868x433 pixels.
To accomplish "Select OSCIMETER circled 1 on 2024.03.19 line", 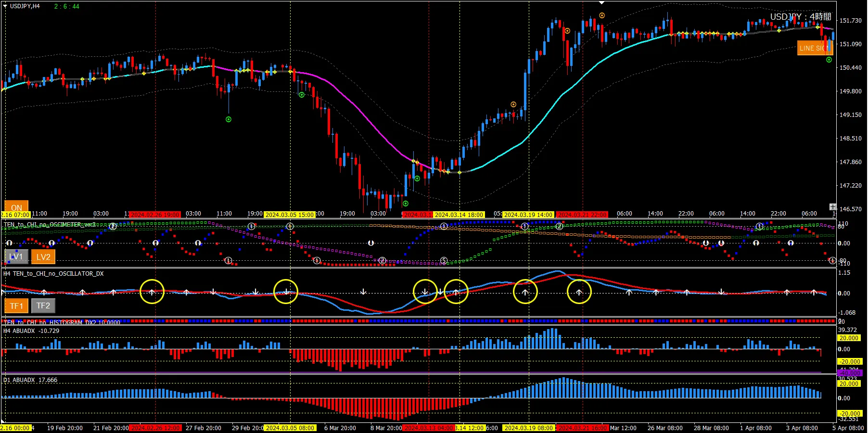I will [x=525, y=226].
